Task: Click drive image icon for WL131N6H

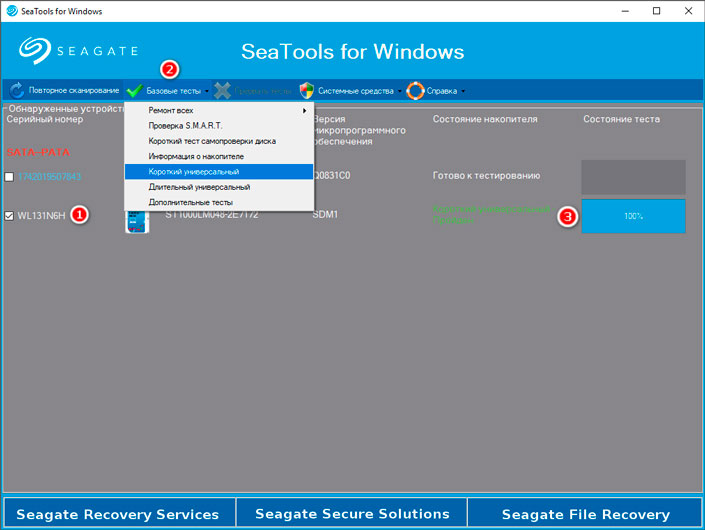Action: click(137, 222)
